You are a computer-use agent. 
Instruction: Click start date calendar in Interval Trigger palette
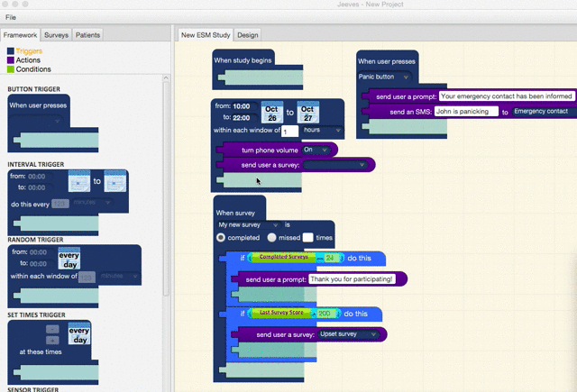(79, 181)
